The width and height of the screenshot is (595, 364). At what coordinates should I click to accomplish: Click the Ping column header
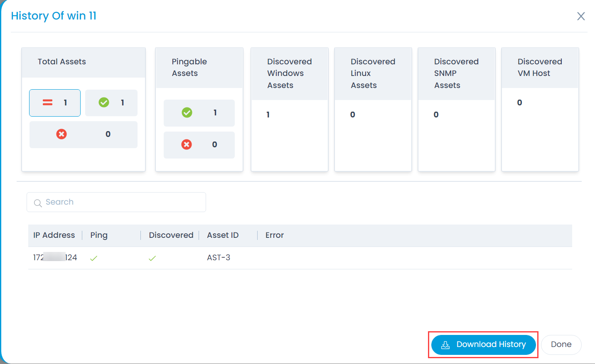click(x=99, y=235)
